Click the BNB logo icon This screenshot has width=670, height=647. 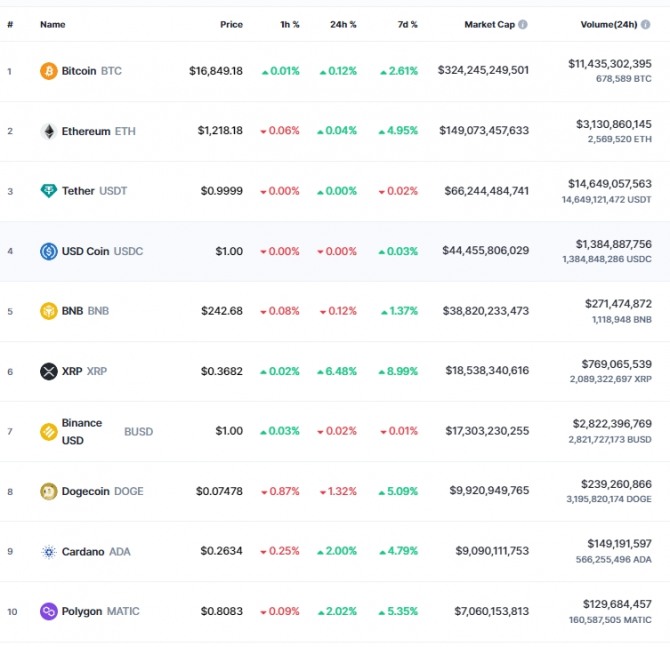(48, 311)
